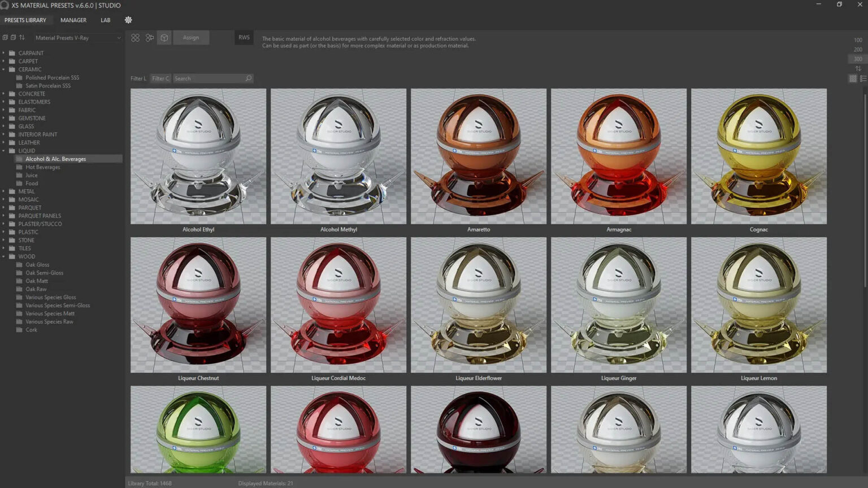Collapse the WOOD category in the tree
Image resolution: width=868 pixels, height=488 pixels.
coord(5,256)
